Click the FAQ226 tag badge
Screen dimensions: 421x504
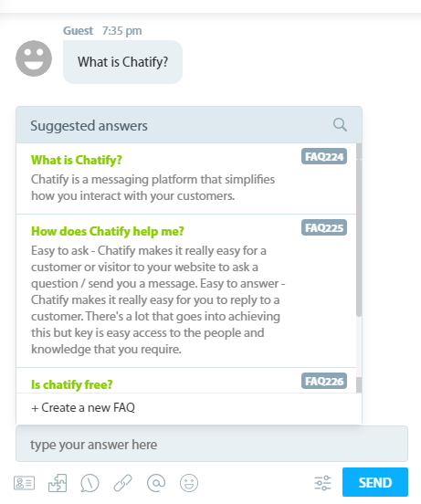[x=324, y=381]
